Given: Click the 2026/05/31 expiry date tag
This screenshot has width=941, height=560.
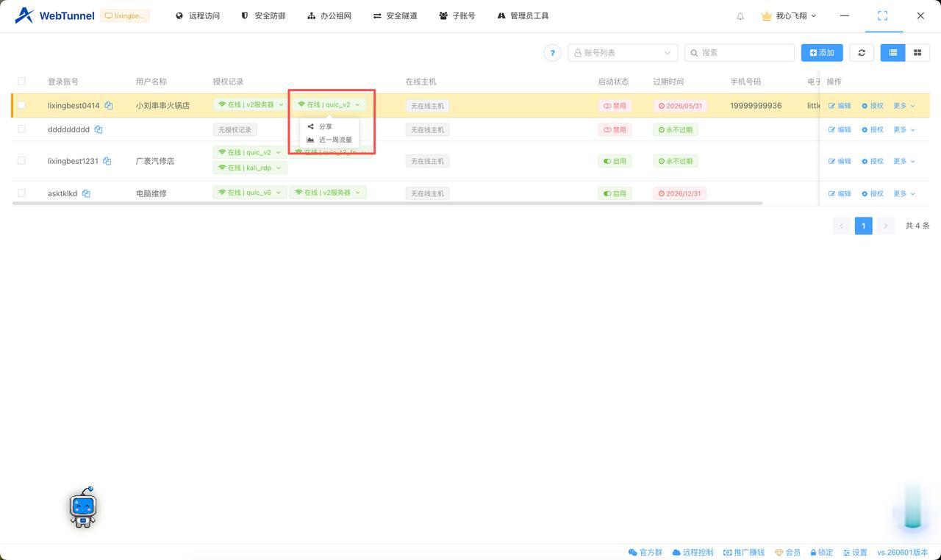Looking at the screenshot, I should coord(680,106).
